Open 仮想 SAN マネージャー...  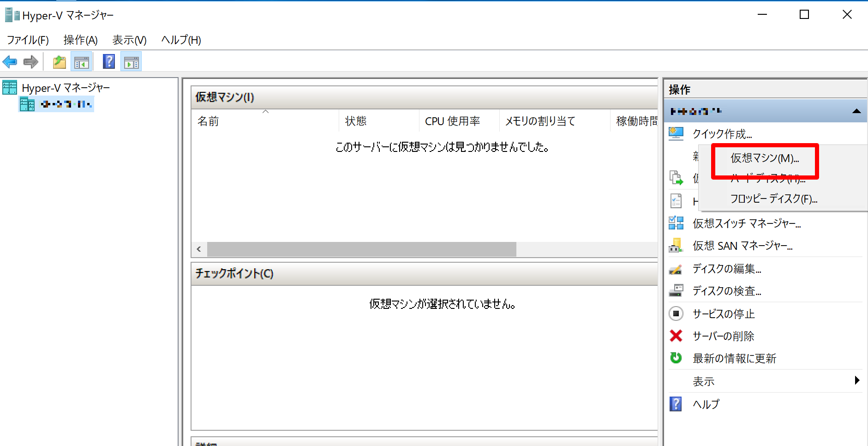(742, 246)
